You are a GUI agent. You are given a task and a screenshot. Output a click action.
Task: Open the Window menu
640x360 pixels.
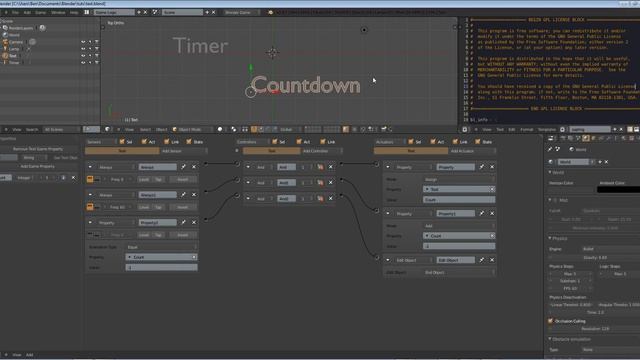[x=58, y=12]
